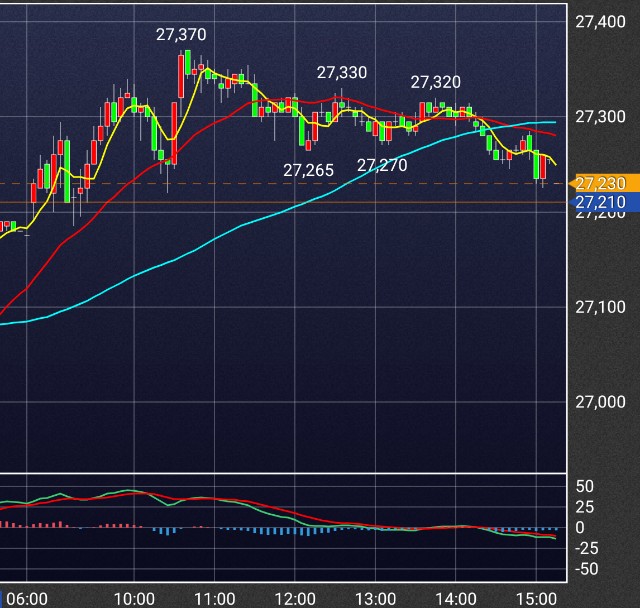Click the 27,330 peak price label
This screenshot has height=608, width=640.
pos(342,73)
